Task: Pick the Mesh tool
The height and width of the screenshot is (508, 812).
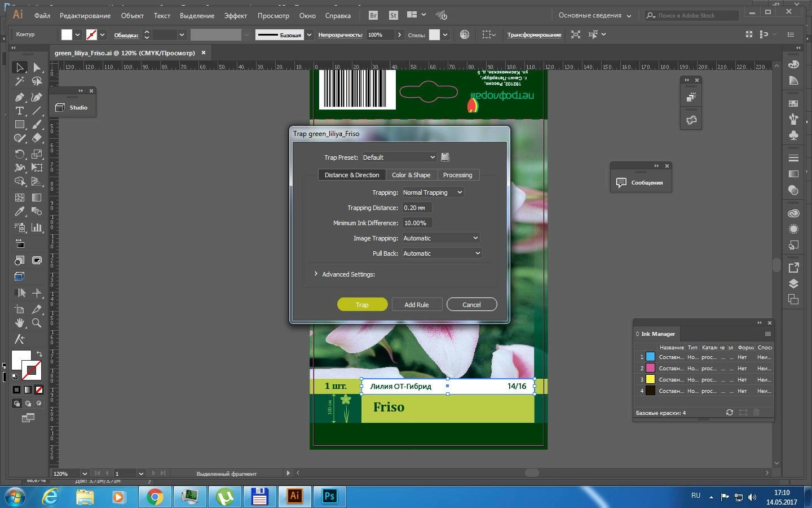Action: (19, 198)
